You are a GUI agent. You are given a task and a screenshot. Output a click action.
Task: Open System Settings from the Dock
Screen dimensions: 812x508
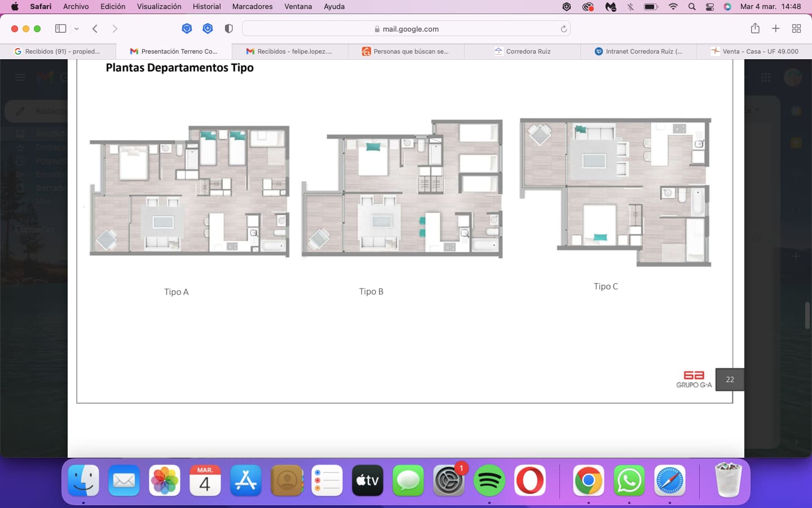click(448, 480)
